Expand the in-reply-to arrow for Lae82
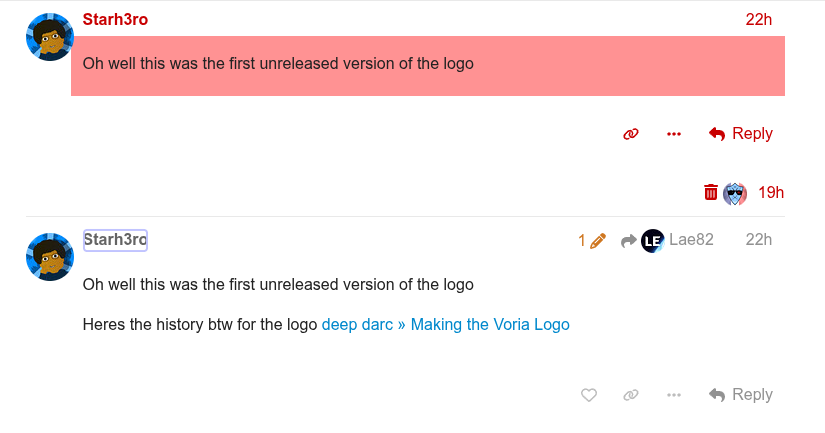This screenshot has width=825, height=433. [x=628, y=240]
